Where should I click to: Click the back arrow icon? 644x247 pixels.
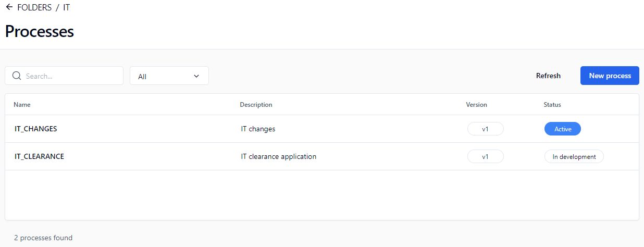pyautogui.click(x=9, y=7)
